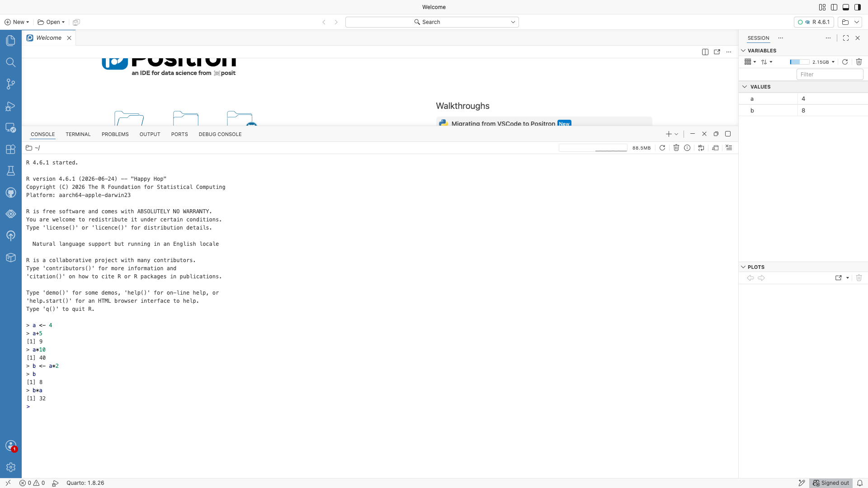Click the variables memory usage meter
This screenshot has height=488, width=868.
(x=799, y=62)
